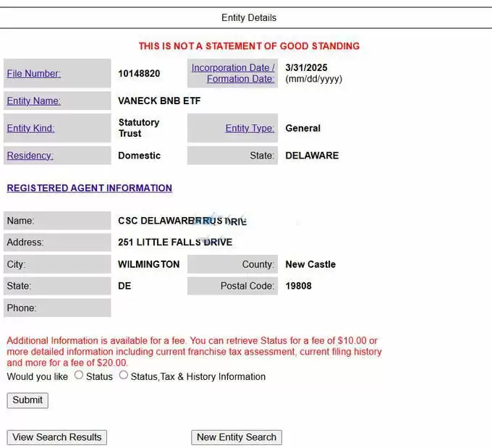Click the Registered Agent Information heading link
The width and height of the screenshot is (492, 448).
click(x=89, y=188)
